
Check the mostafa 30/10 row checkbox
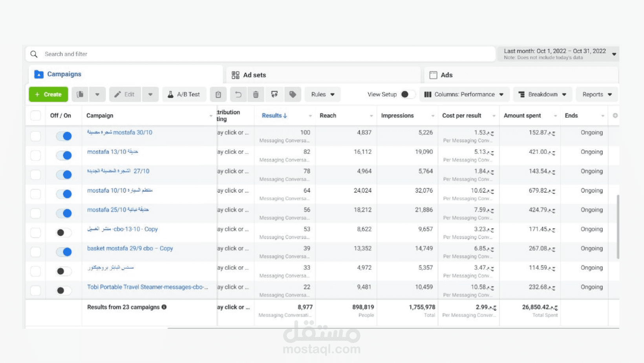[35, 136]
